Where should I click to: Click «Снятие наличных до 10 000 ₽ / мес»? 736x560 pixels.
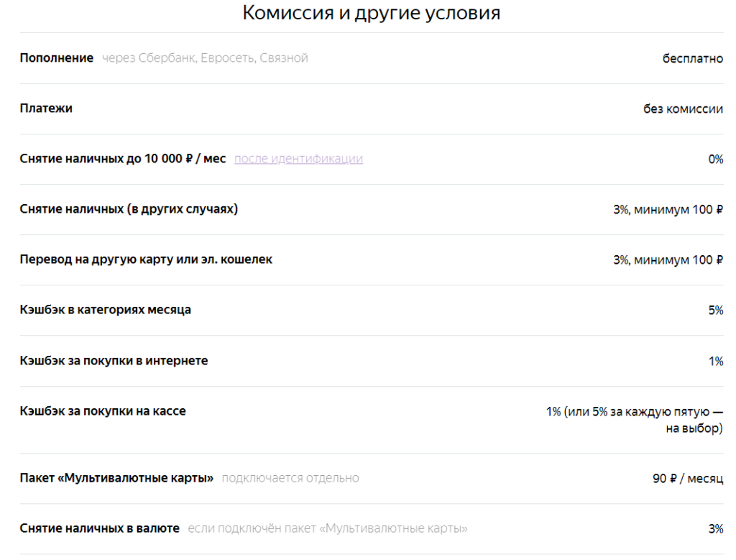click(x=122, y=159)
